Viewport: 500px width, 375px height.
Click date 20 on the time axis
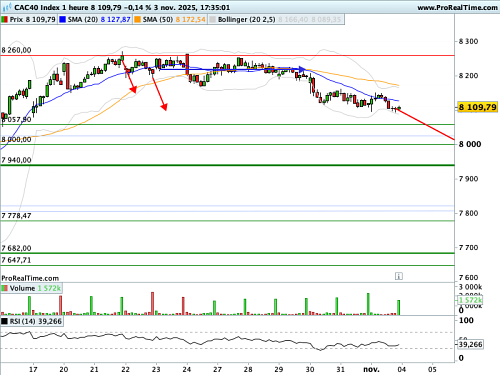click(x=64, y=369)
